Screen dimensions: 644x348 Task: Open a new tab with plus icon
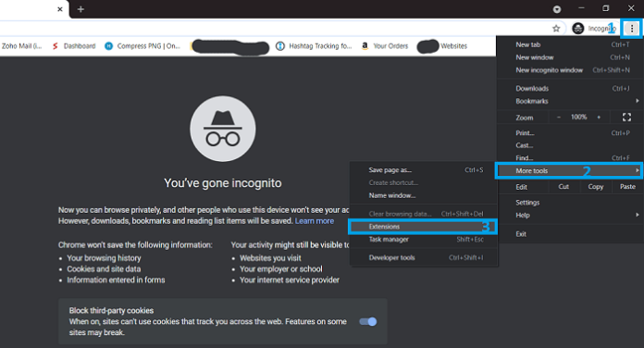click(x=80, y=9)
